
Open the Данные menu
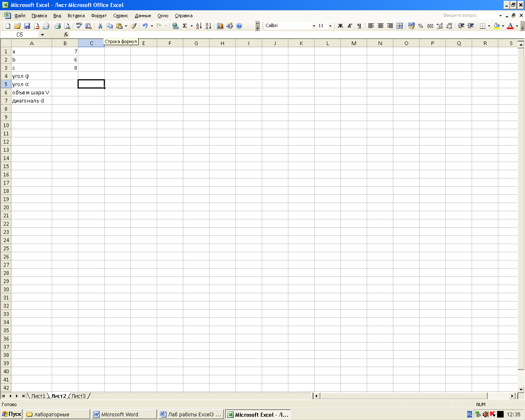click(143, 16)
